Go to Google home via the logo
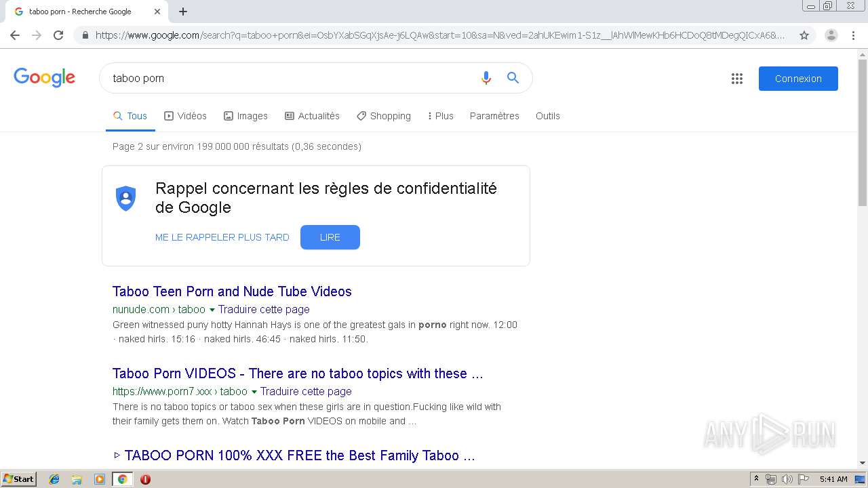Viewport: 868px width, 488px height. 44,77
